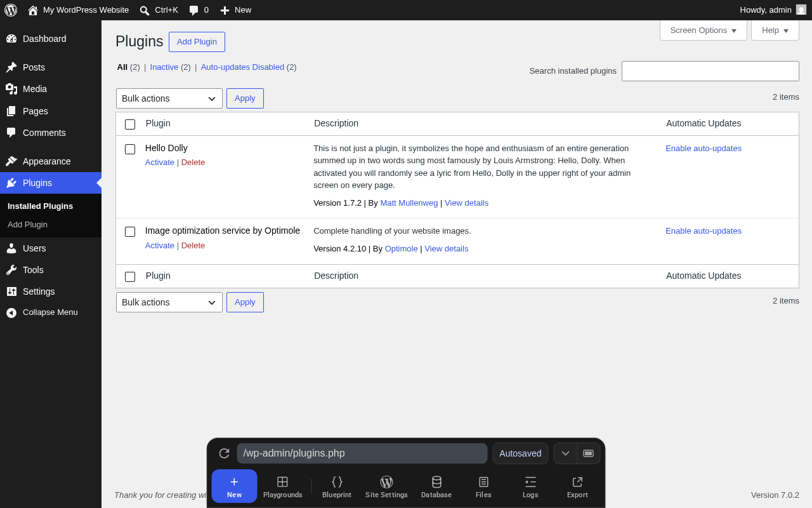Open the Optimole author link
This screenshot has width=812, height=508.
tap(401, 249)
